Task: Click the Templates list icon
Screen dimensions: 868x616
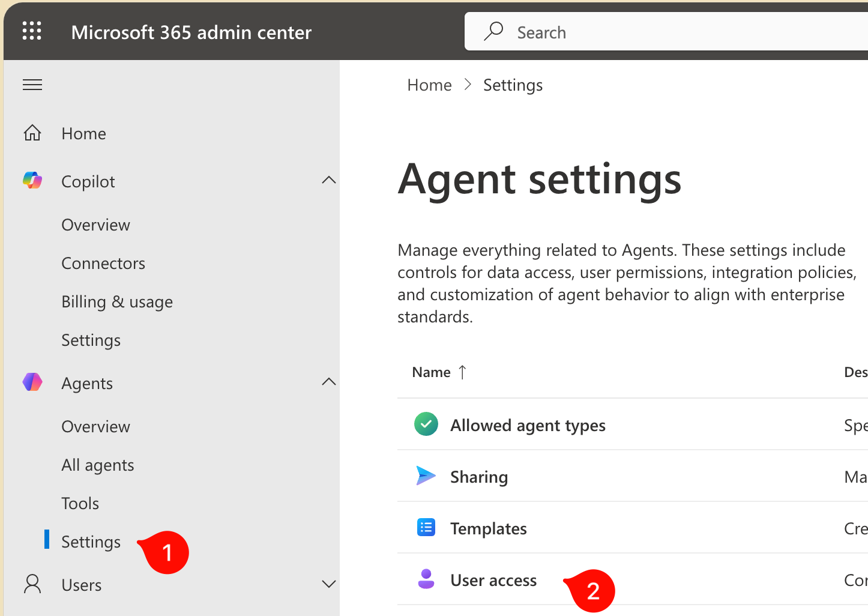Action: pyautogui.click(x=426, y=527)
